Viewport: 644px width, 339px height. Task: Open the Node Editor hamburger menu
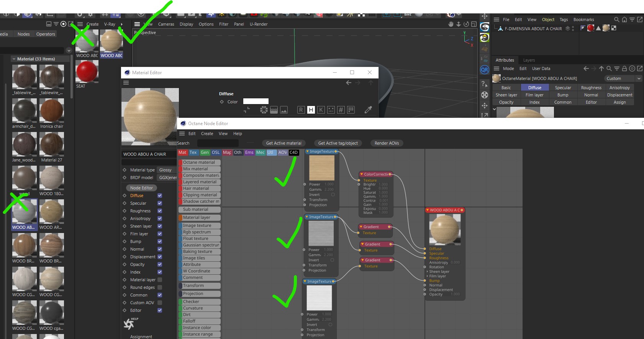(x=182, y=134)
